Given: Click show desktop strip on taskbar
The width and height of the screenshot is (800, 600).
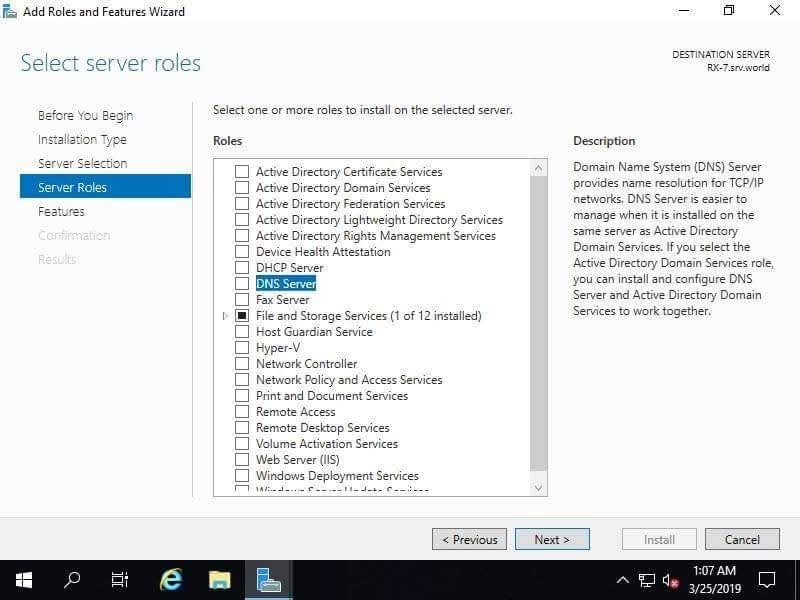Looking at the screenshot, I should point(797,580).
